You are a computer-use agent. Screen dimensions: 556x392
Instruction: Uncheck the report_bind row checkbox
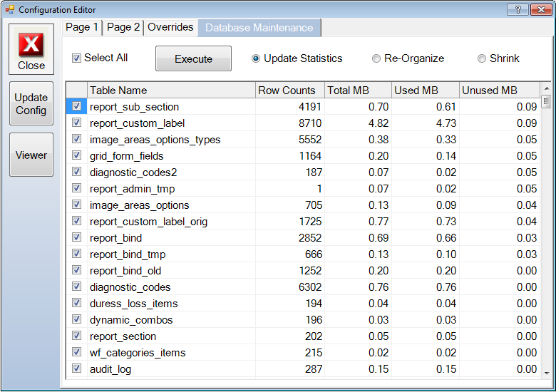coord(76,237)
